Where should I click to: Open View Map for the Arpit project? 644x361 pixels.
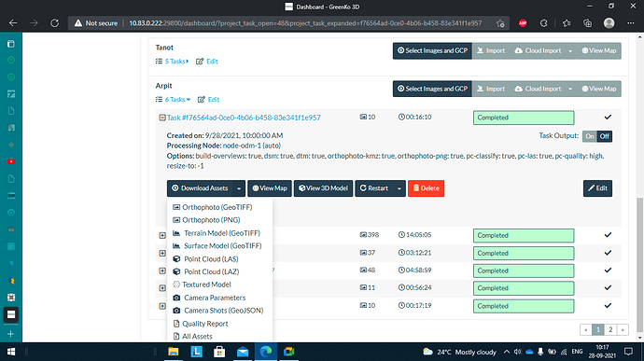tap(599, 90)
